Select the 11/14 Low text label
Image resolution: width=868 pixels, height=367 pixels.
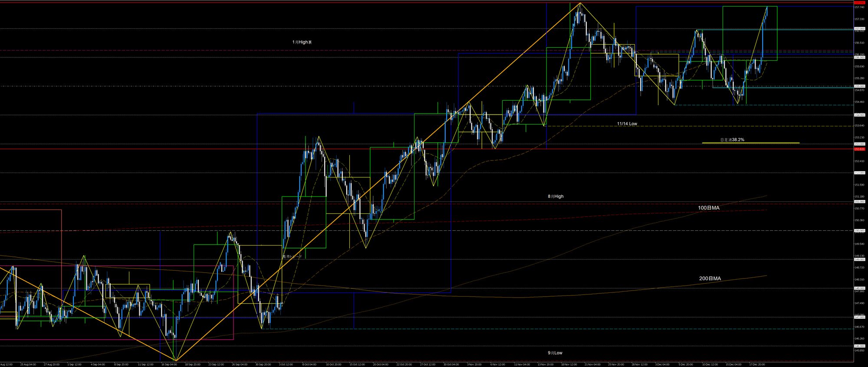tap(627, 124)
